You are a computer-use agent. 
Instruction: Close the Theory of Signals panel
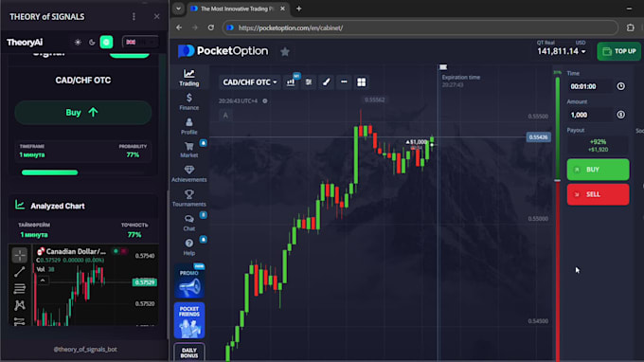[x=156, y=16]
